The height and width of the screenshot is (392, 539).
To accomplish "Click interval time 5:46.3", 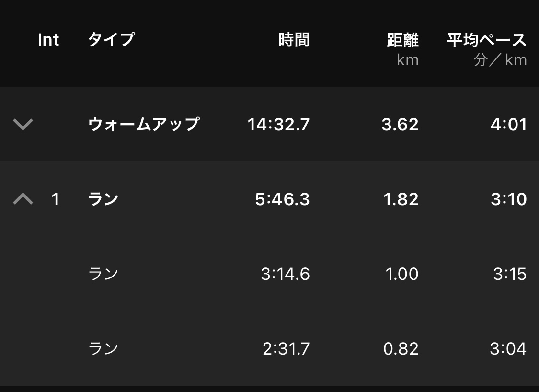I will click(x=282, y=199).
